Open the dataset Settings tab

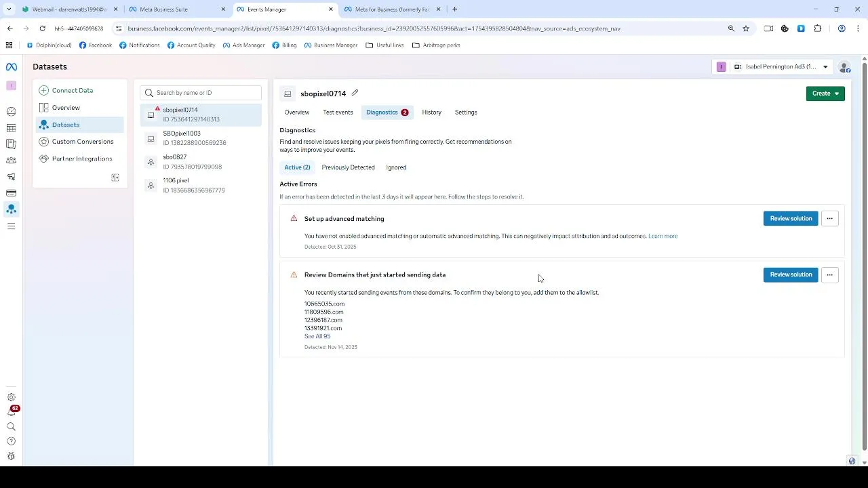pos(466,113)
